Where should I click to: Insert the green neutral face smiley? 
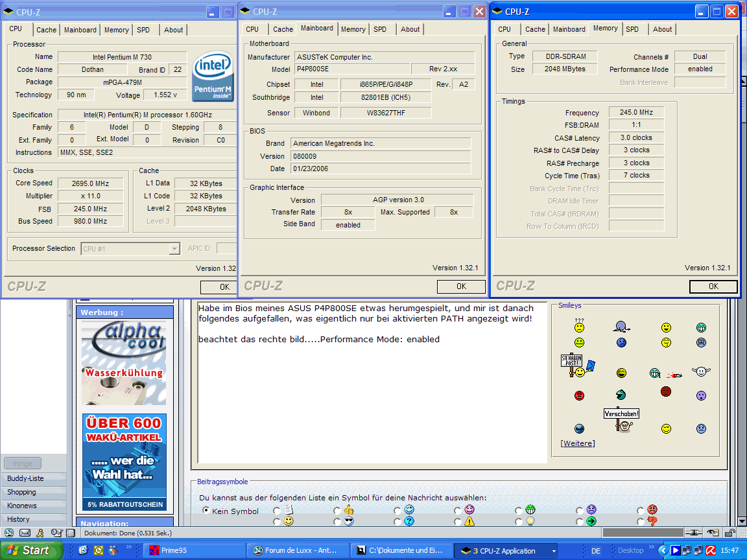(579, 342)
